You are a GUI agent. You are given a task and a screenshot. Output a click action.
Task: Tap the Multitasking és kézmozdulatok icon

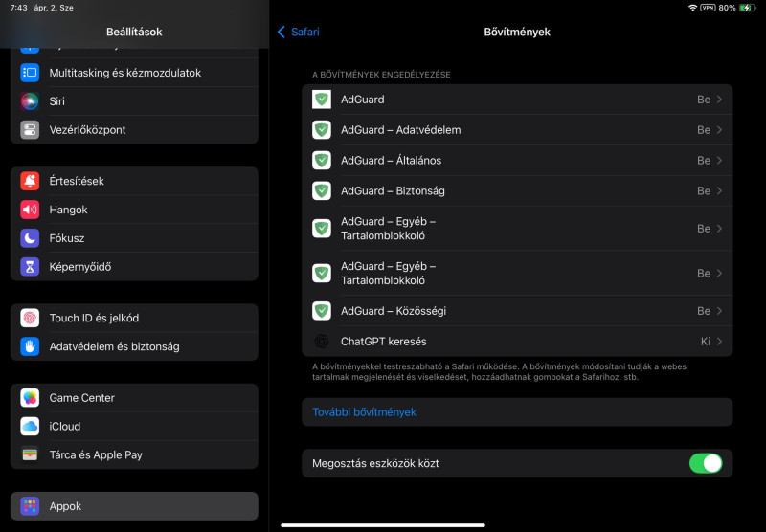[x=30, y=72]
